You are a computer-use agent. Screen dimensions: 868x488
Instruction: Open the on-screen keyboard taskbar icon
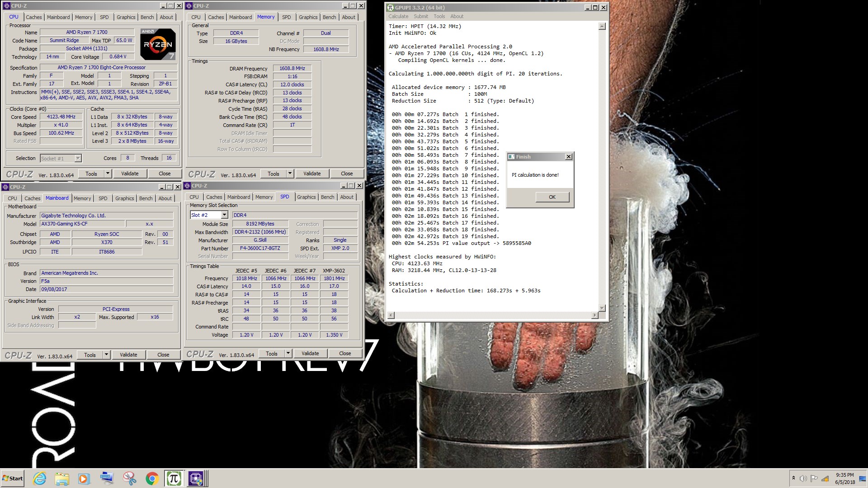(107, 479)
